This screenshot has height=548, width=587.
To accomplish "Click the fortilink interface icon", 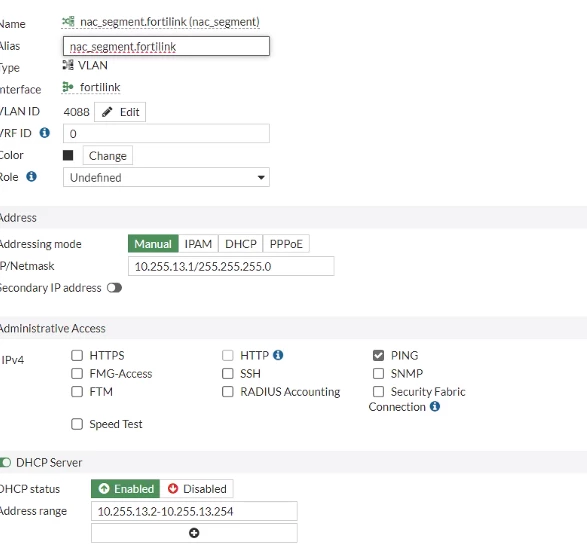I will [x=68, y=87].
